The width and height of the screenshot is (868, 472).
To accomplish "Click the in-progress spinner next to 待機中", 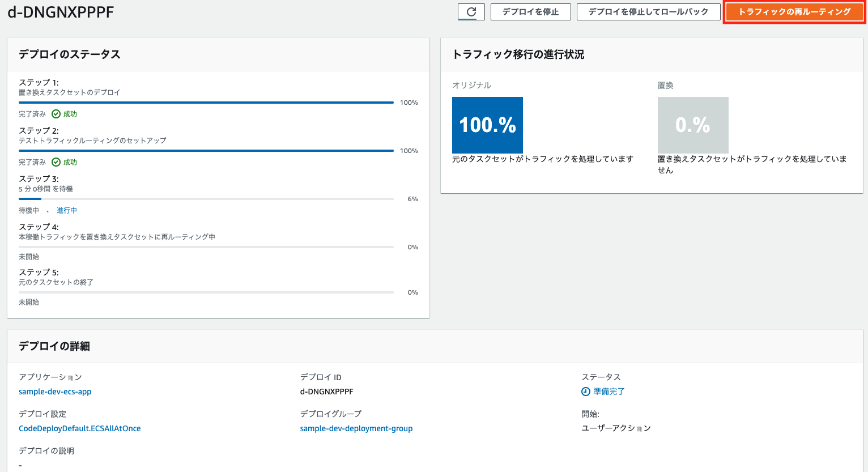I will pyautogui.click(x=48, y=210).
